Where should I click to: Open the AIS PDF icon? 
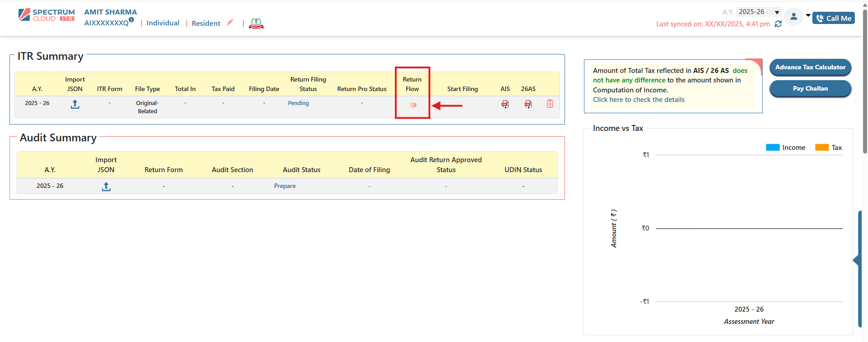[505, 104]
